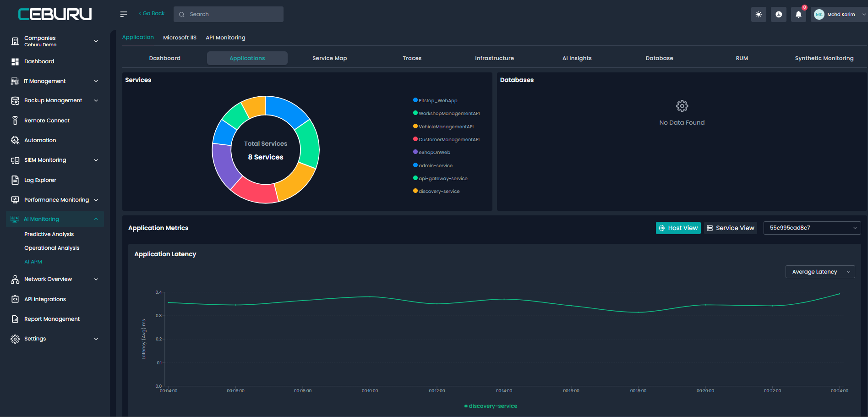Switch to Host View
Image resolution: width=868 pixels, height=417 pixels.
tap(678, 228)
